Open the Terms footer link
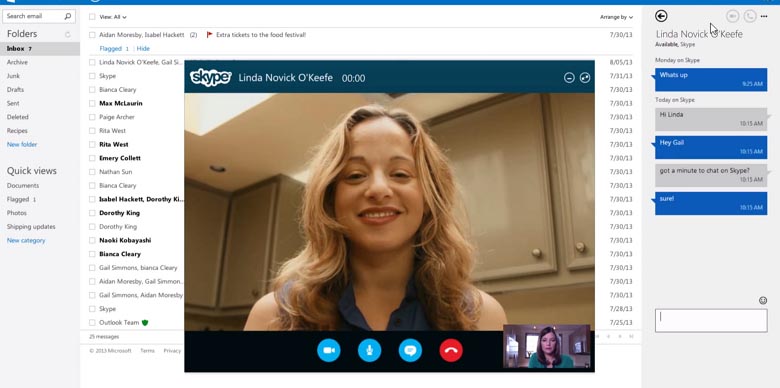The width and height of the screenshot is (780, 388). pyautogui.click(x=147, y=351)
